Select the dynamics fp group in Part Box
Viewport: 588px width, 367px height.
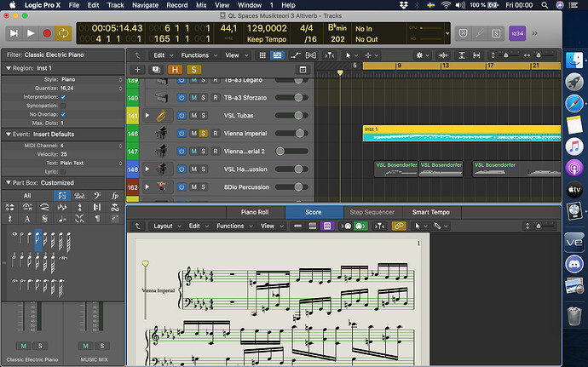(x=115, y=195)
